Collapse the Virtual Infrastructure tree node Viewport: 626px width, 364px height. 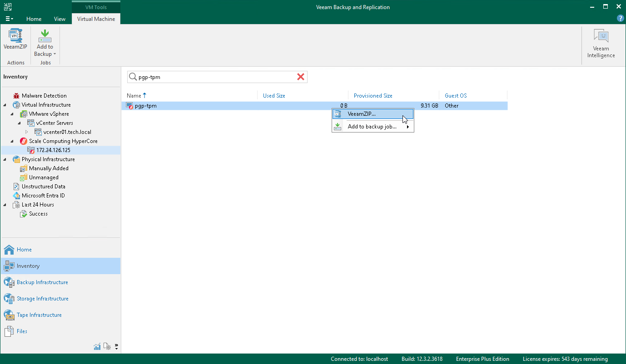pyautogui.click(x=5, y=105)
